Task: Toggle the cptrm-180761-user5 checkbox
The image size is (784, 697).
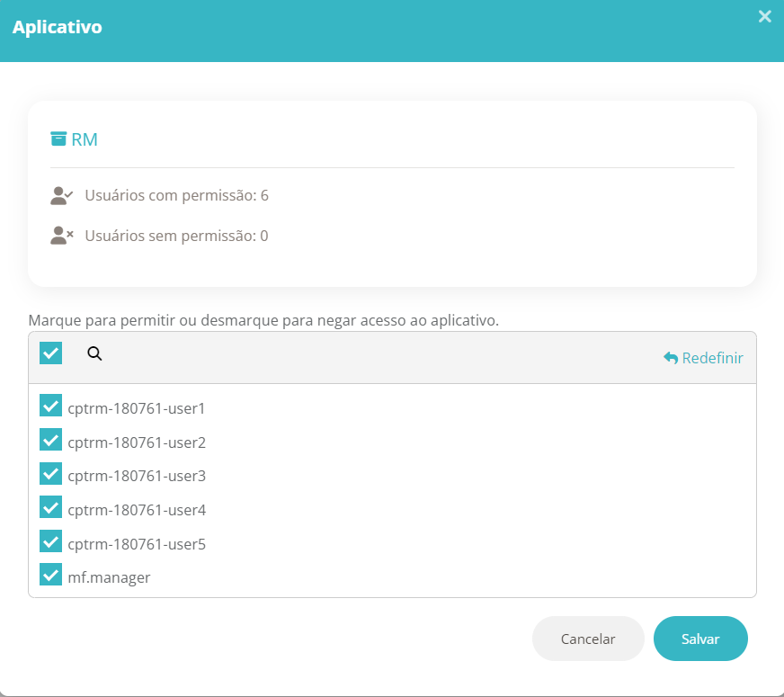Action: pos(50,541)
